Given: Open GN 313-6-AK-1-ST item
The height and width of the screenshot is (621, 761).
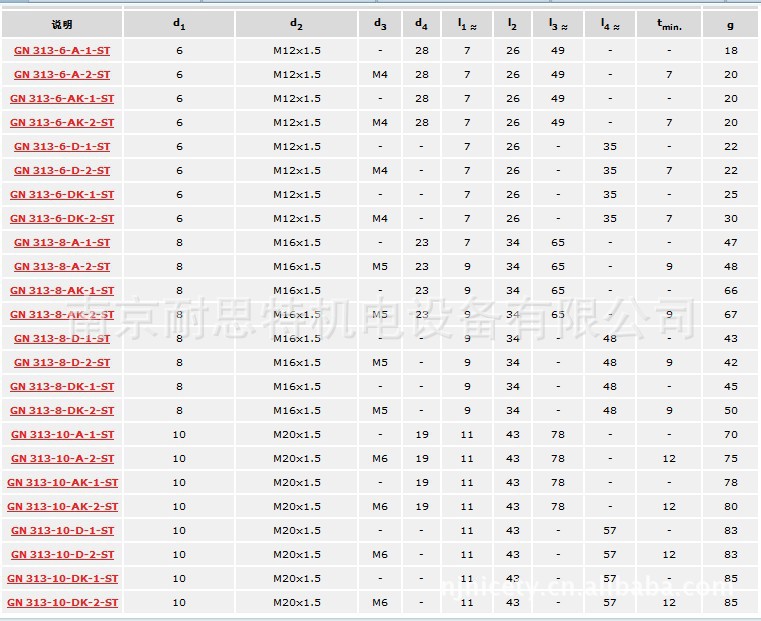Looking at the screenshot, I should [x=62, y=99].
